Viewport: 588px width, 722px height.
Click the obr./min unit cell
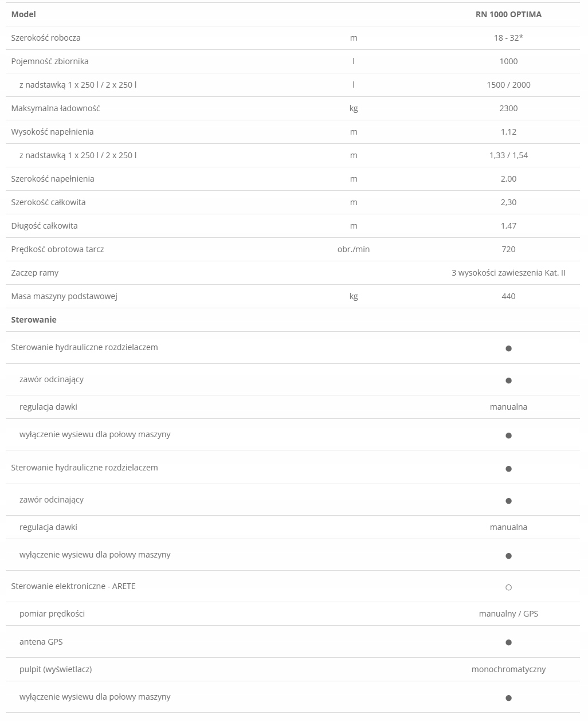click(354, 249)
